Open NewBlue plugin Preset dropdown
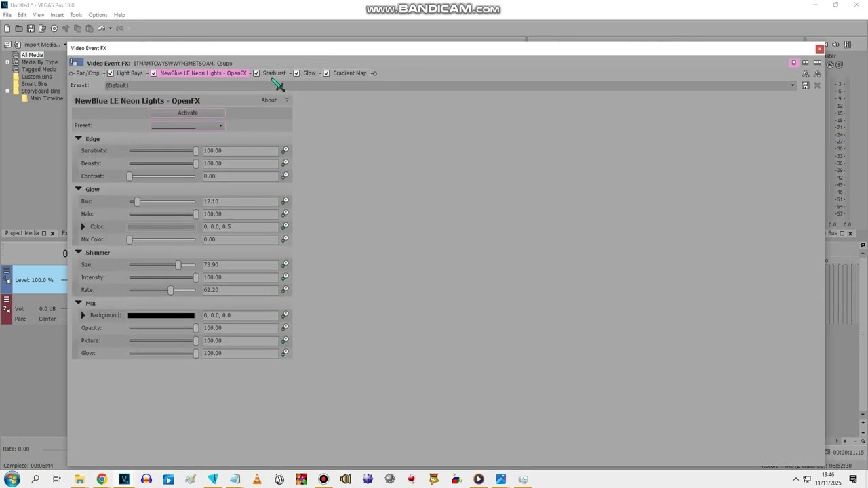Screen dimensions: 868x488 coord(188,125)
